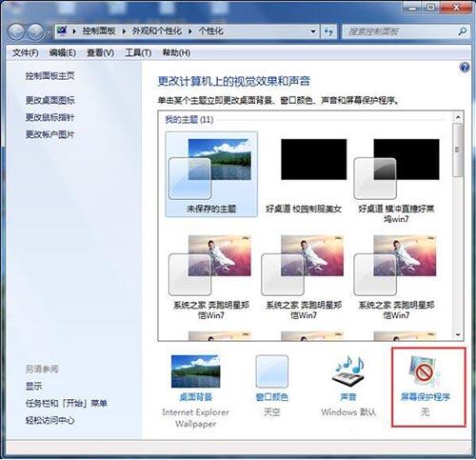Click 外观和个性化 breadcrumb in address bar
The width and height of the screenshot is (476, 460).
tap(157, 31)
